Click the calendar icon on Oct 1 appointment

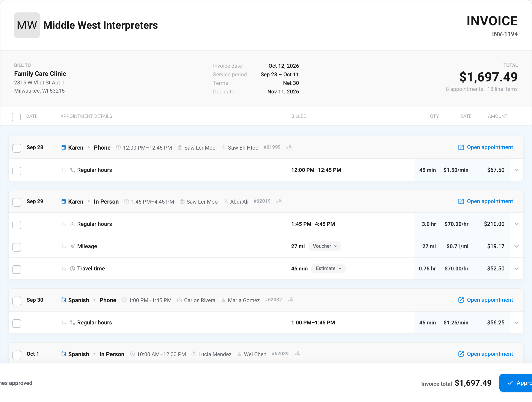coord(63,354)
